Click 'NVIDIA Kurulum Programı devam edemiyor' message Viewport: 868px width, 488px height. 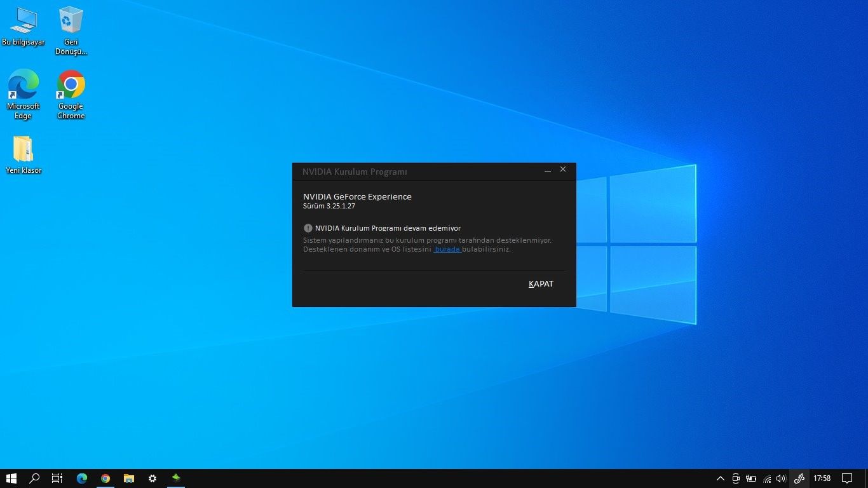point(388,228)
